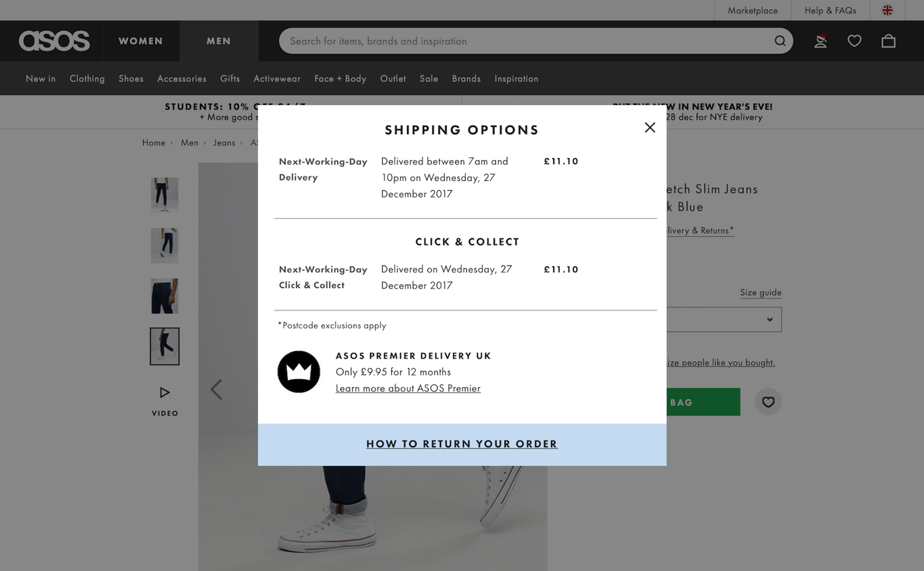Open Face + Body menu
Image resolution: width=924 pixels, height=571 pixels.
(340, 79)
